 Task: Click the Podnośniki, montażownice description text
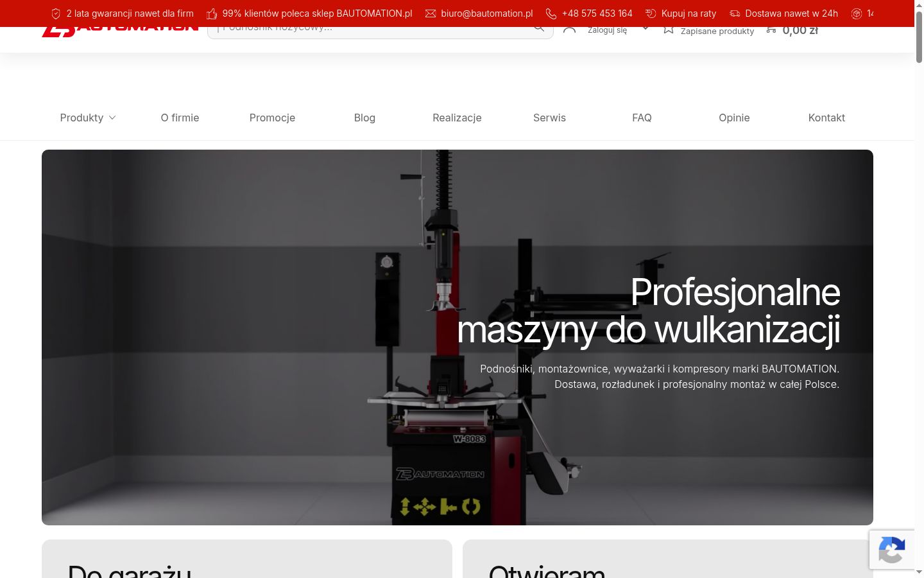660,376
